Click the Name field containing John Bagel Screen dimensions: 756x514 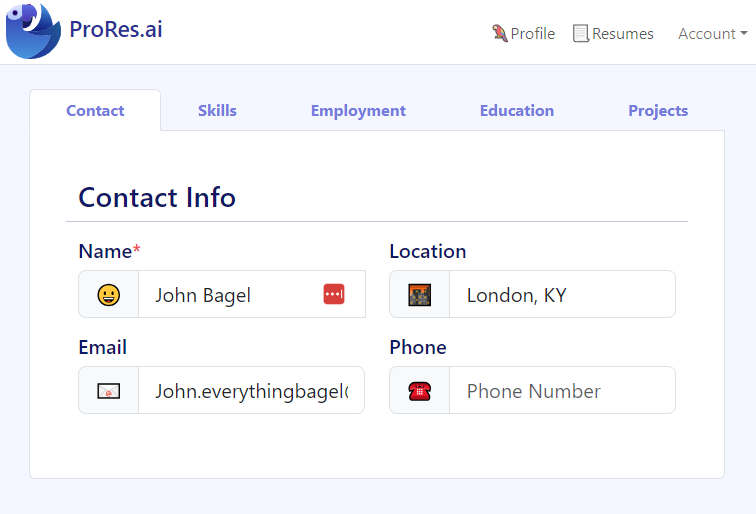[252, 295]
